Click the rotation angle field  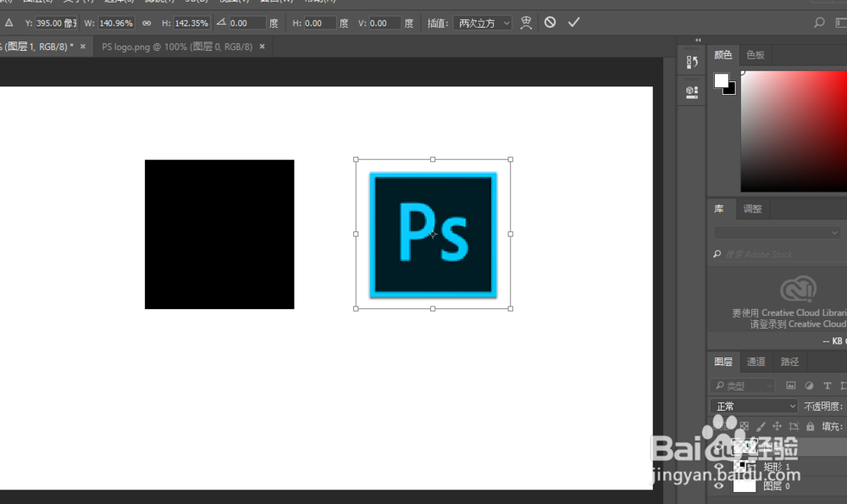(x=246, y=23)
